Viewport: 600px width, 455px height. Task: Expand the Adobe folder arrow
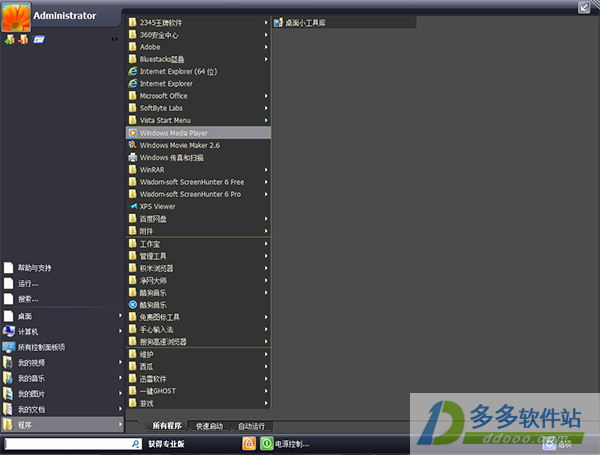(x=266, y=47)
